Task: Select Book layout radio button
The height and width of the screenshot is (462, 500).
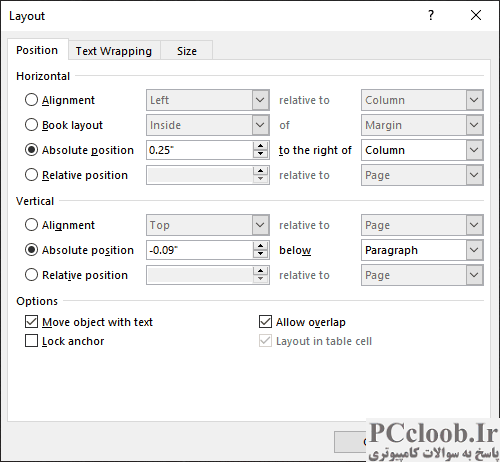Action: (x=31, y=125)
